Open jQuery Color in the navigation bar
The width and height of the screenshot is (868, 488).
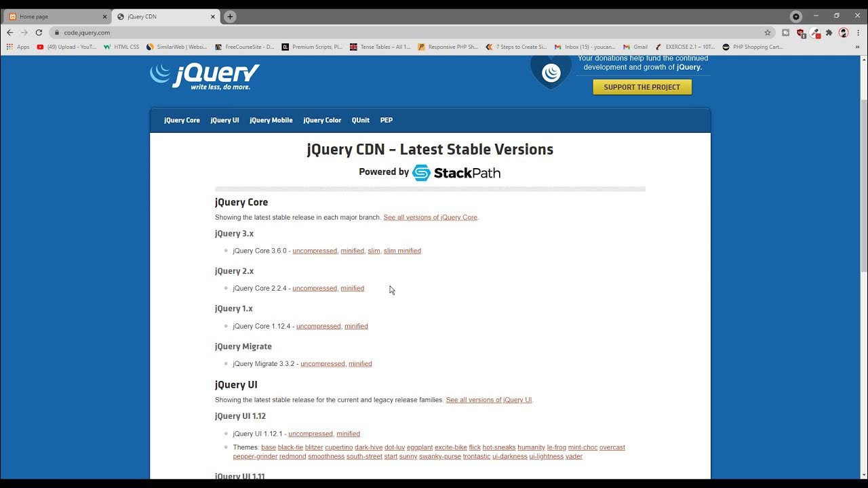[322, 120]
